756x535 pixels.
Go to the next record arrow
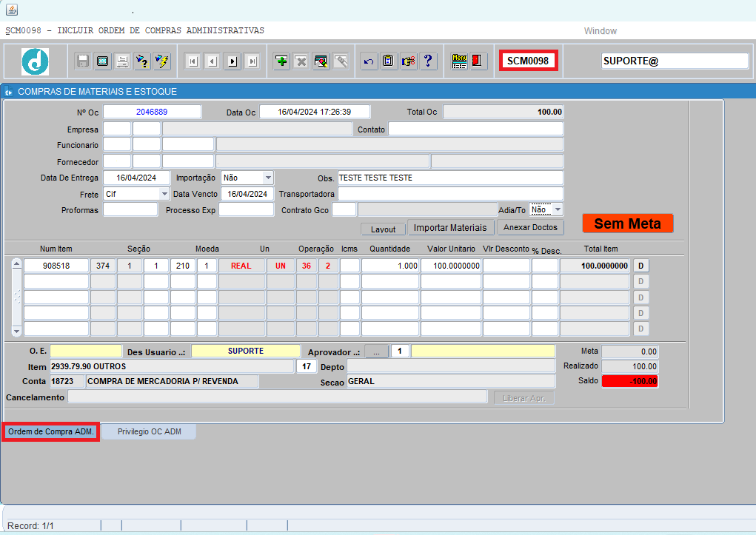[233, 61]
